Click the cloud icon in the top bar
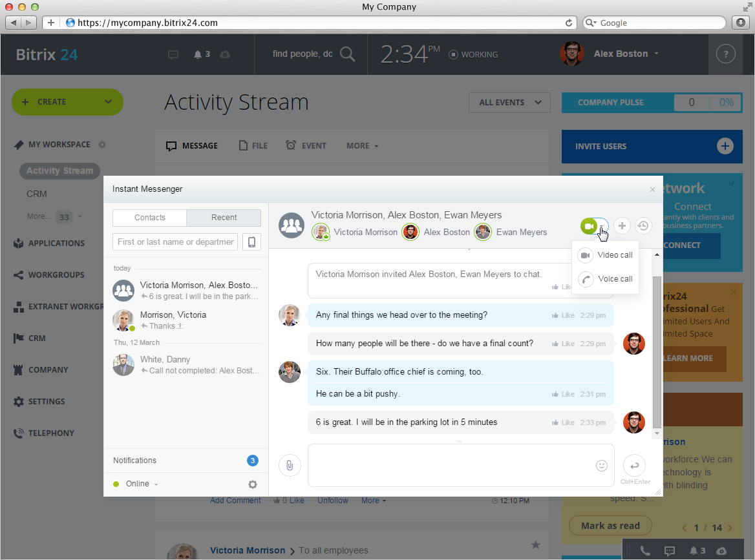The width and height of the screenshot is (755, 560). tap(224, 54)
